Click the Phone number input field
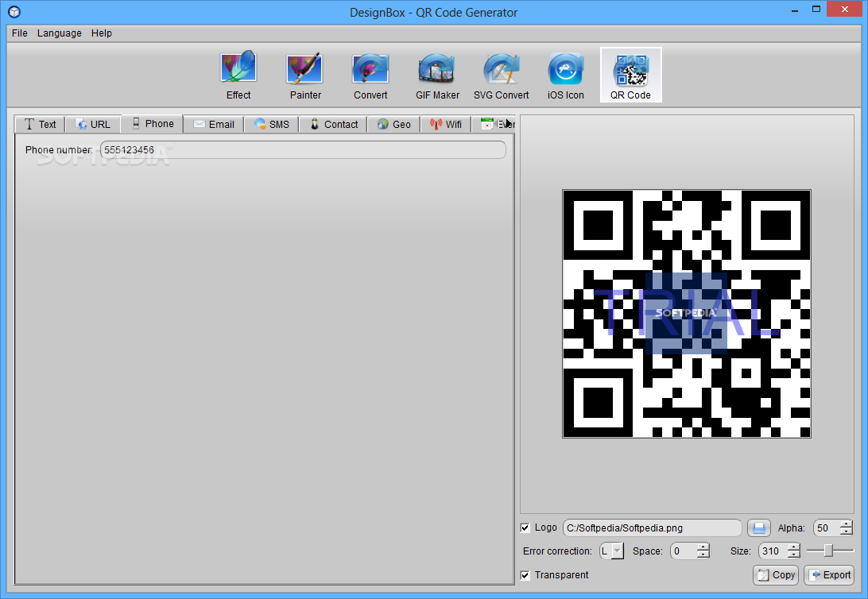The height and width of the screenshot is (599, 868). pos(303,150)
